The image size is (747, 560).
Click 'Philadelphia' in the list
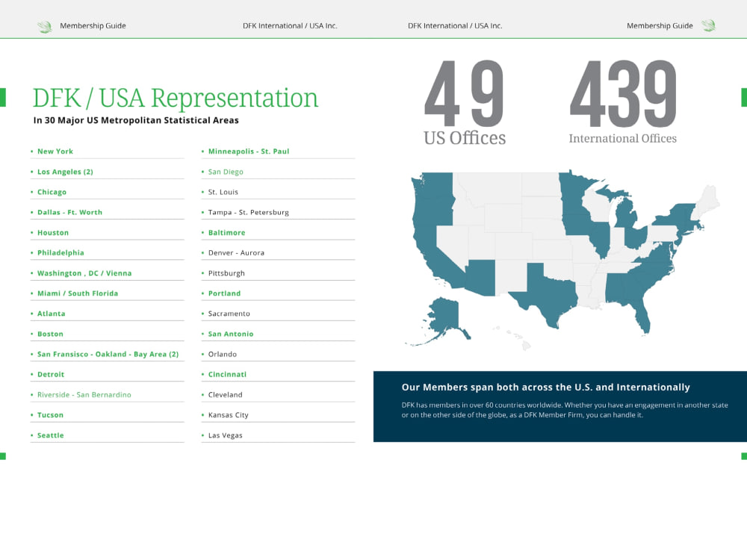61,253
